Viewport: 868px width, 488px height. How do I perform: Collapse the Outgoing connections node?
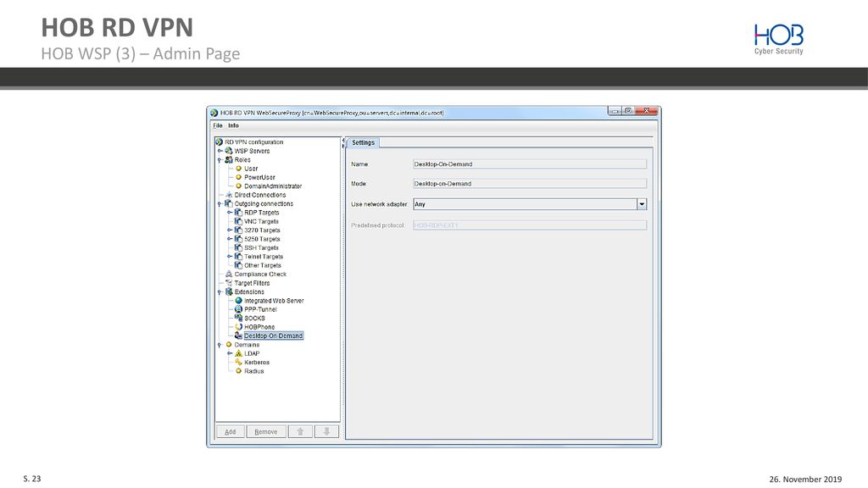(220, 204)
